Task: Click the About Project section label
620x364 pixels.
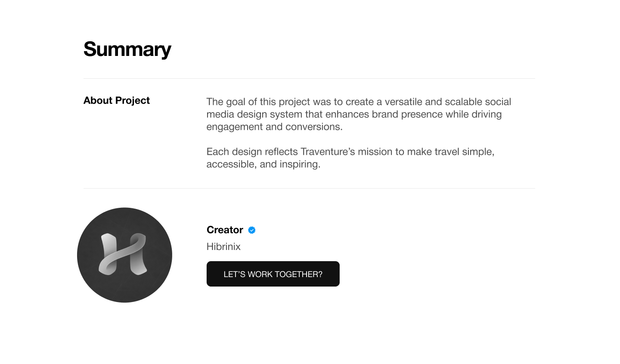Action: [117, 100]
